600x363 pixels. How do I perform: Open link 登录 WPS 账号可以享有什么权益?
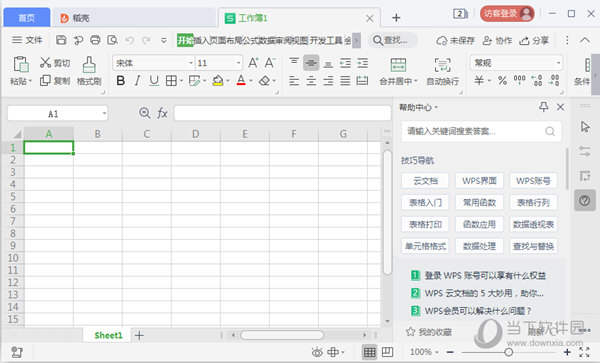click(485, 275)
